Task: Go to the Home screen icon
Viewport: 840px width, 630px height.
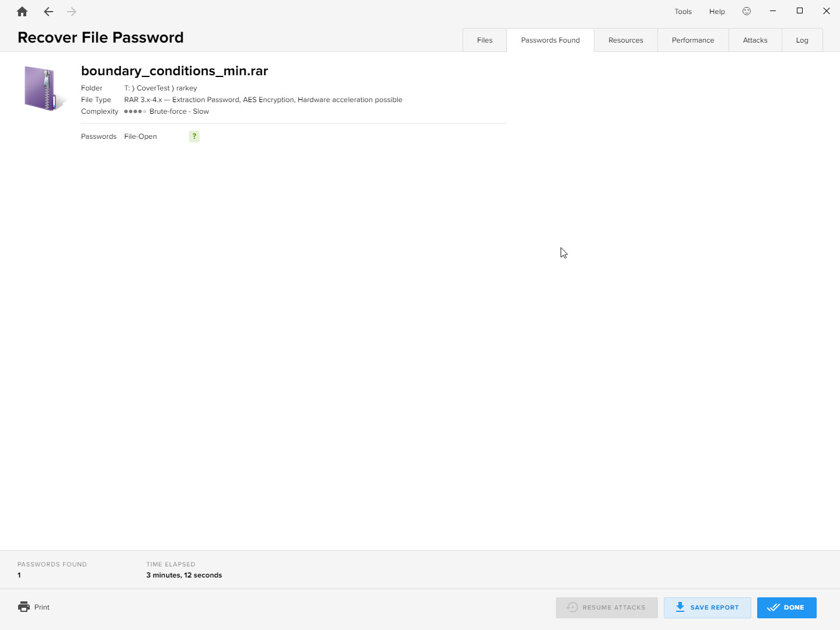Action: [22, 12]
